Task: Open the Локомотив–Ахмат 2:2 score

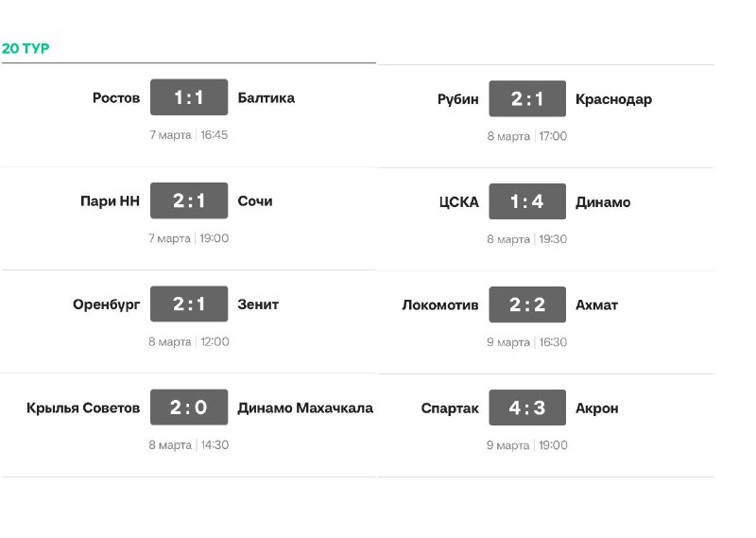Action: [527, 305]
